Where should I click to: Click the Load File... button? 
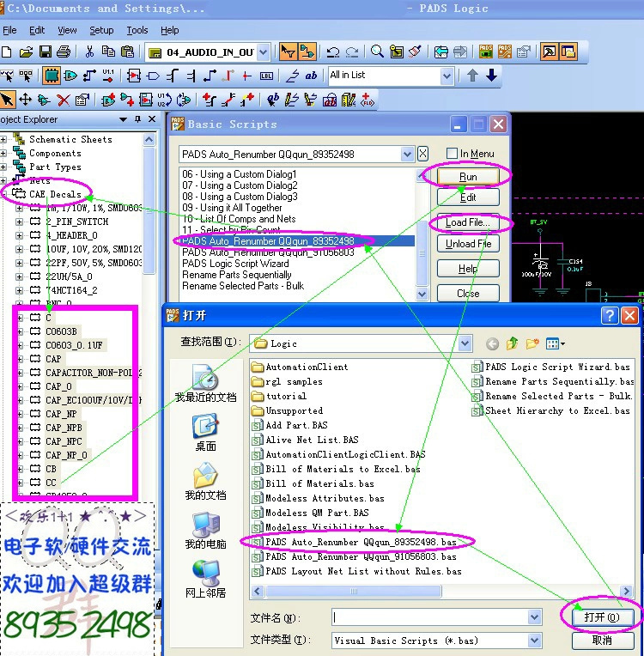point(468,222)
